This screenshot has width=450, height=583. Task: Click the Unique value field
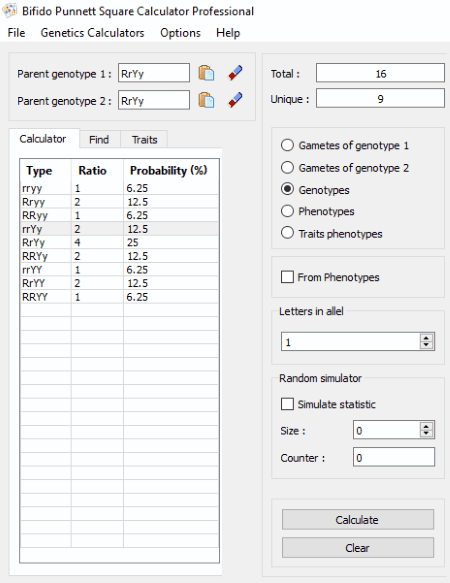pyautogui.click(x=380, y=98)
